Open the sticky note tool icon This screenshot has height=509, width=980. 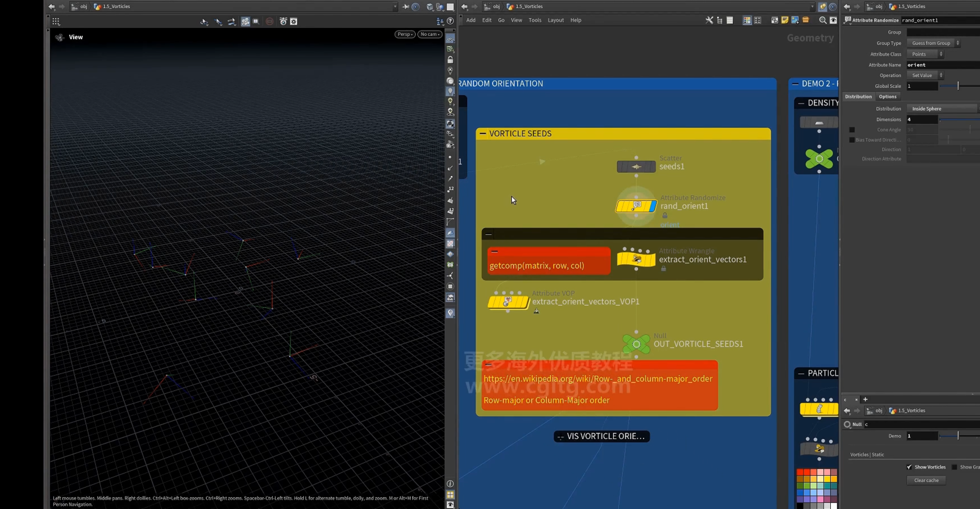click(x=785, y=20)
